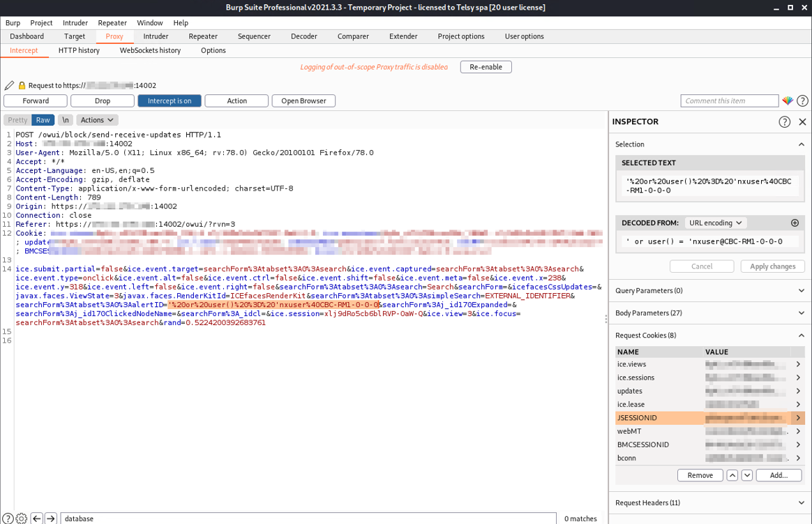Switch to the Intruder tab

[x=156, y=36]
